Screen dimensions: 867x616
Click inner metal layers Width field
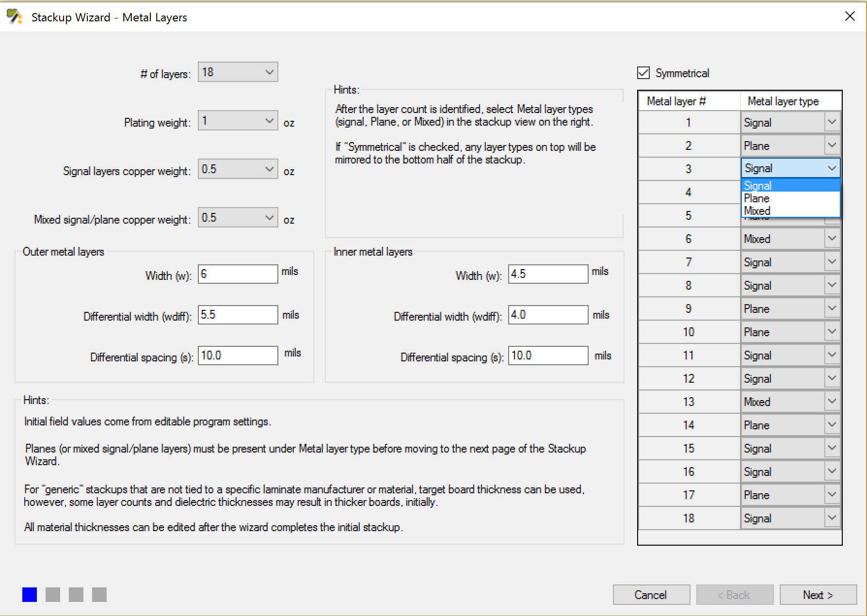pyautogui.click(x=548, y=274)
